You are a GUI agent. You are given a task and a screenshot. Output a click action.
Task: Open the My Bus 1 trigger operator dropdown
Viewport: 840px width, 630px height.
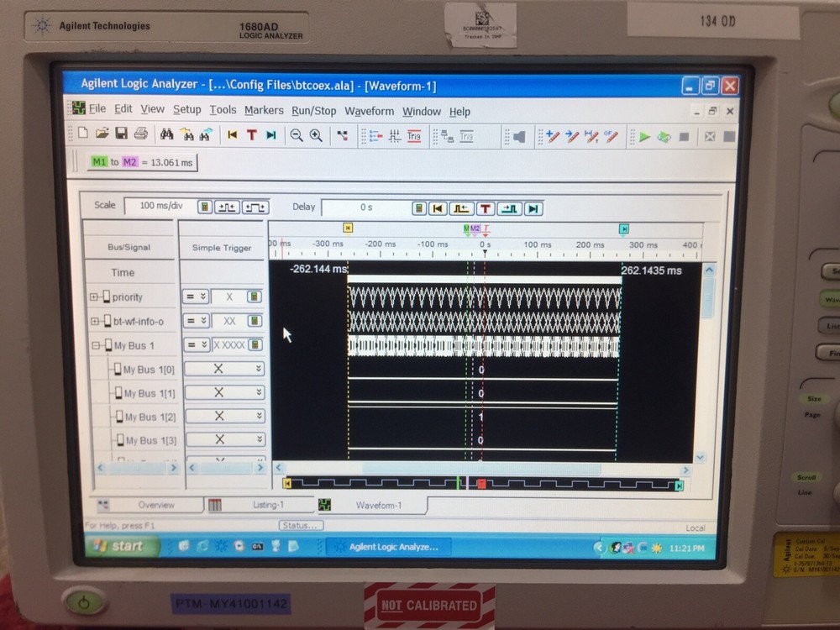pos(197,344)
